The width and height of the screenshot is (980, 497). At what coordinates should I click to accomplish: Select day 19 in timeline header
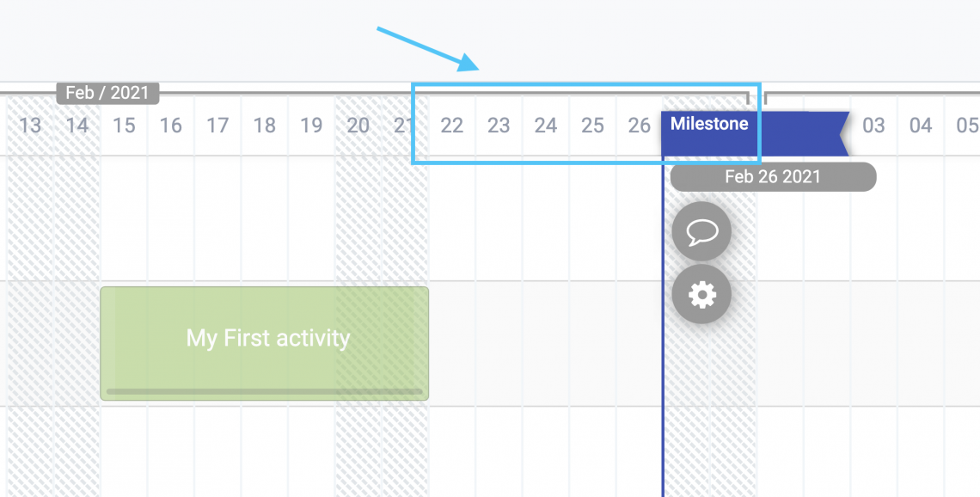pos(311,126)
